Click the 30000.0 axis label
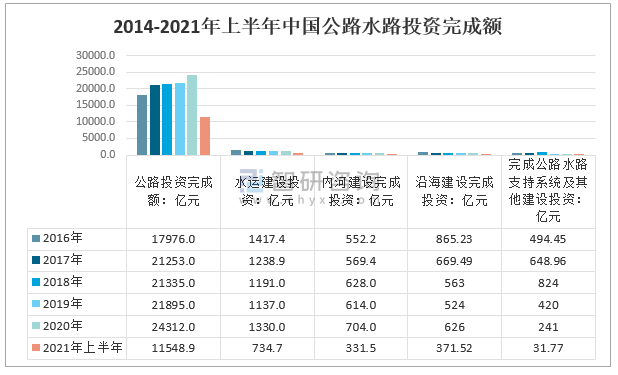Screen dimensions: 618x375 point(96,55)
